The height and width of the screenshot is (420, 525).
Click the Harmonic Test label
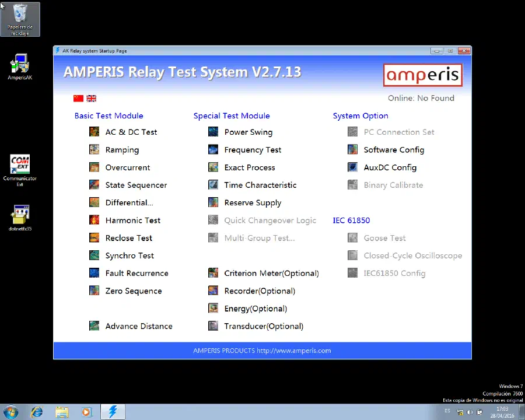133,220
